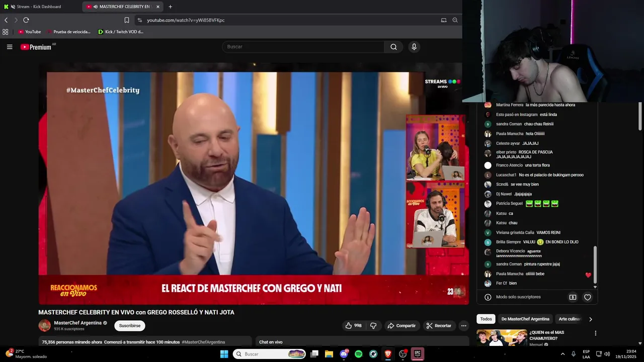This screenshot has height=362, width=644.
Task: Click the #MasterChefArgentina hashtag in the description
Action: [x=204, y=342]
